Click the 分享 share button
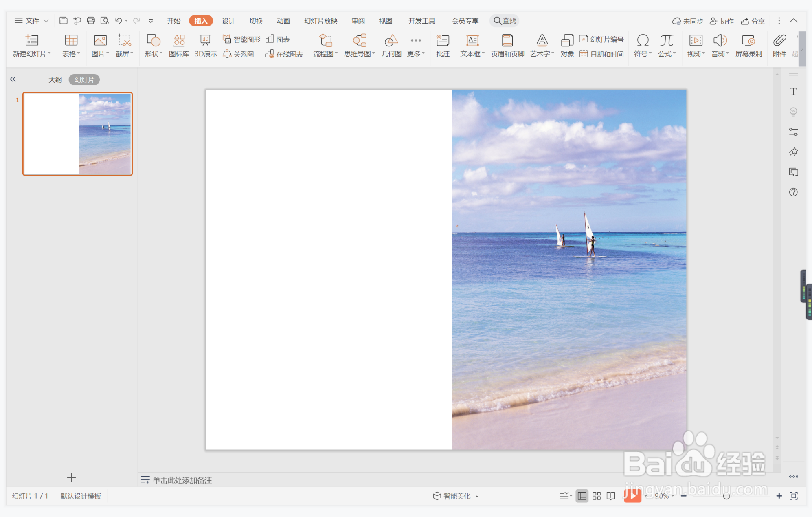The height and width of the screenshot is (517, 812). 753,21
